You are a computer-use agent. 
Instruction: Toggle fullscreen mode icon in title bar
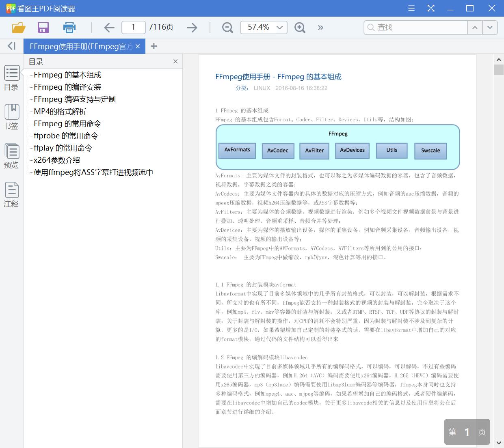point(431,9)
